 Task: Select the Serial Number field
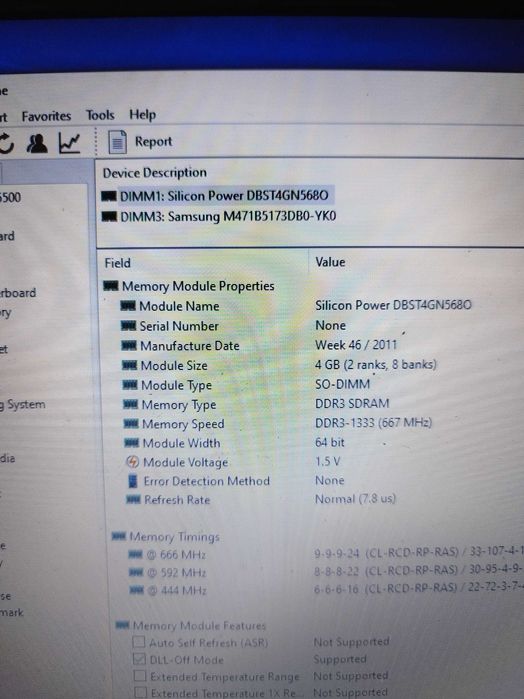tap(179, 326)
